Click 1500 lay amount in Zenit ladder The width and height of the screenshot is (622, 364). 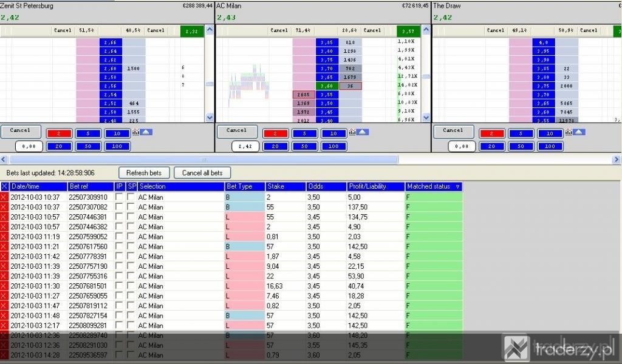click(x=134, y=69)
